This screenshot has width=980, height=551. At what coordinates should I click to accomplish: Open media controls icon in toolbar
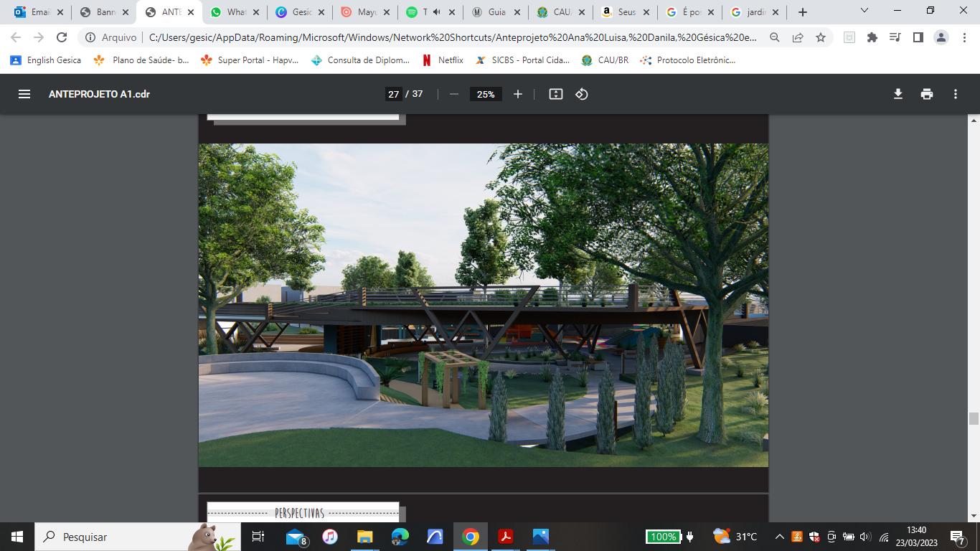895,37
